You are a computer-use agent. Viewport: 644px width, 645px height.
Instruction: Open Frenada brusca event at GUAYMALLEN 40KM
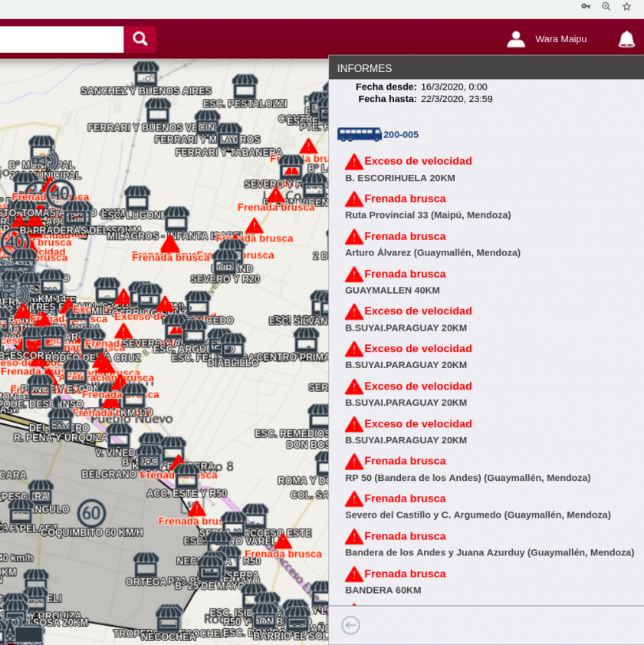tap(405, 274)
